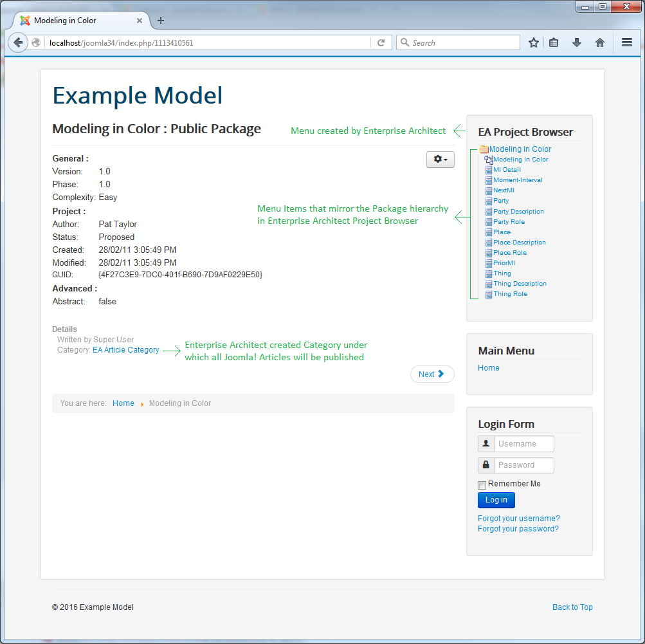Click the diagram icon next to Moment-Interval
Image resolution: width=645 pixels, height=644 pixels.
(489, 180)
